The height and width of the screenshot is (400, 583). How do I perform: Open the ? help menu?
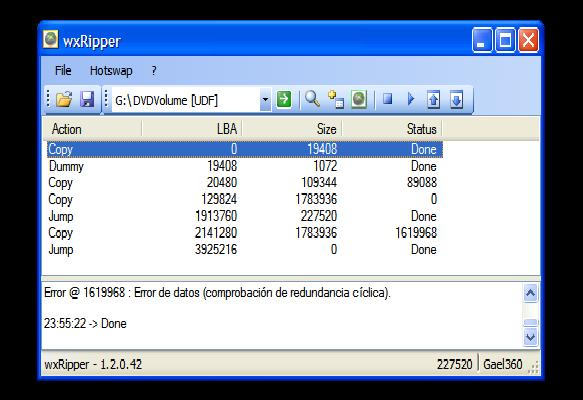point(154,70)
